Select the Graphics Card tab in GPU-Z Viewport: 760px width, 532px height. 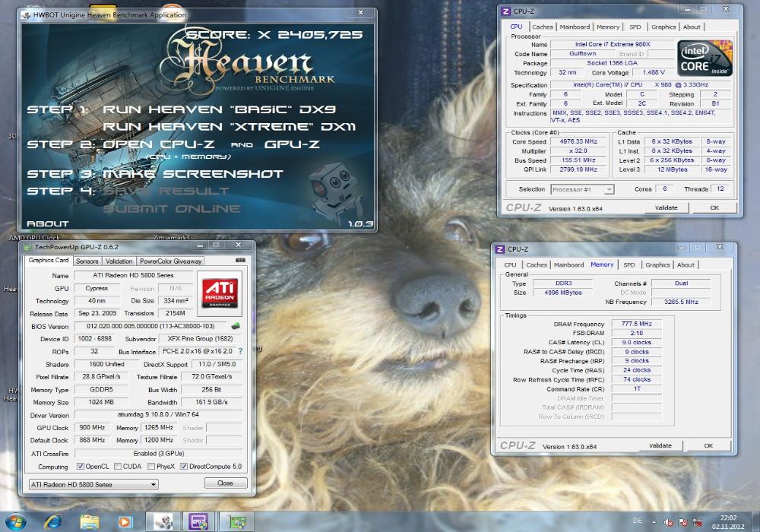[x=49, y=260]
